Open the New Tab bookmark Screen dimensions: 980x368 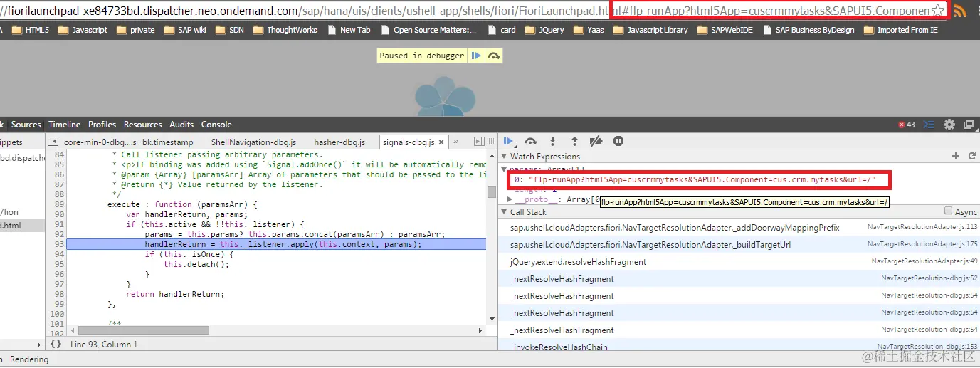[349, 30]
